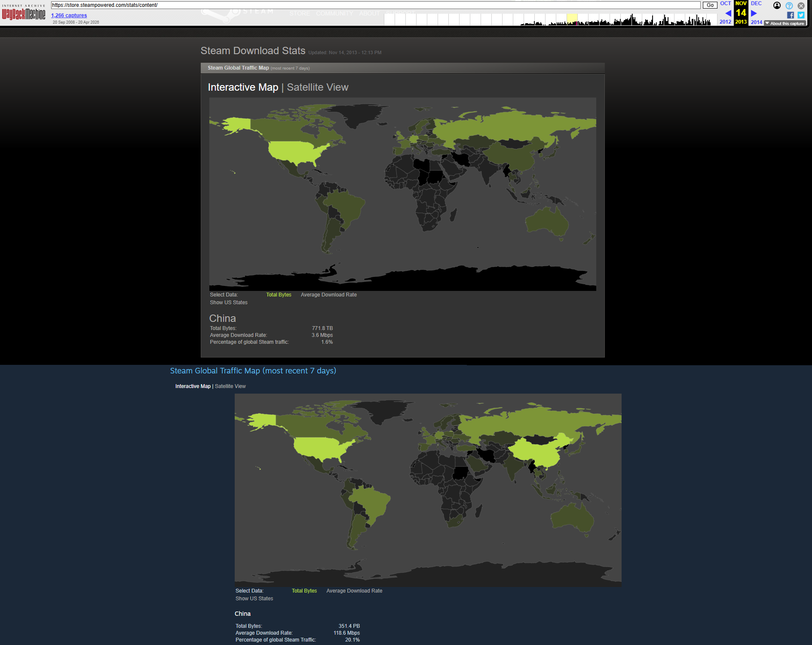Click the Wayback Machine logo
The image size is (812, 645).
pos(24,13)
